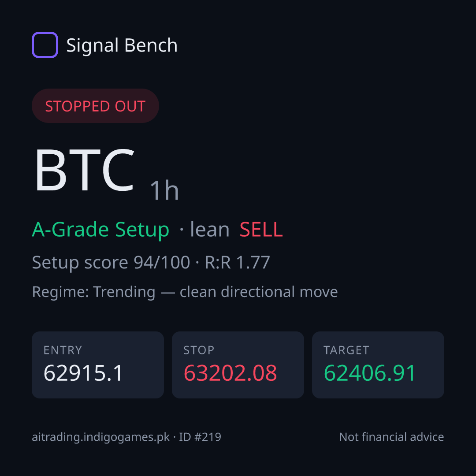Click the signal ID #219
This screenshot has height=476, width=476.
tap(200, 437)
